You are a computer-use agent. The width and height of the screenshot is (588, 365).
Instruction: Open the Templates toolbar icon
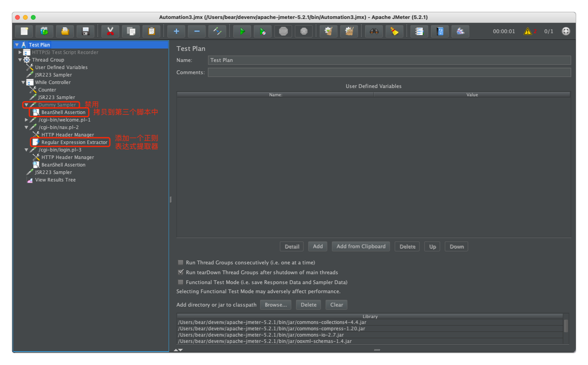(x=44, y=31)
